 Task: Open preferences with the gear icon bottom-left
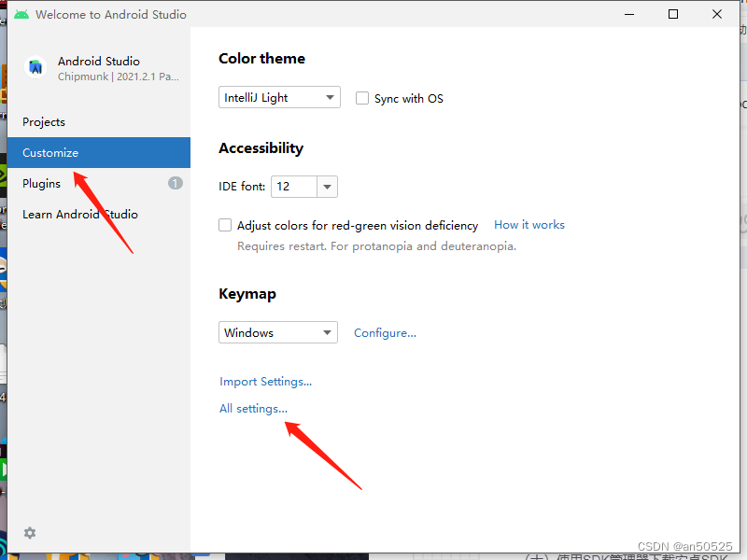[29, 532]
